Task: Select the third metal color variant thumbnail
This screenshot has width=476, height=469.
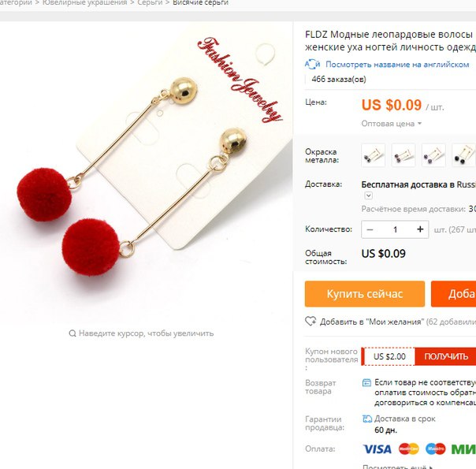Action: pyautogui.click(x=433, y=155)
